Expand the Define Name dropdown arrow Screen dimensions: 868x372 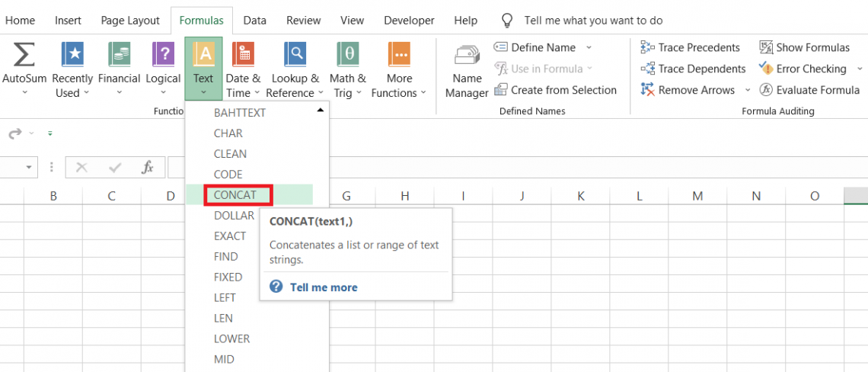pos(589,47)
